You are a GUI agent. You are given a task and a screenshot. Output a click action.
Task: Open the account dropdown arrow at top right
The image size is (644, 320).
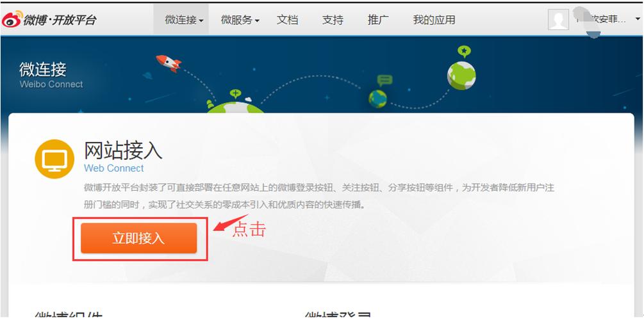(x=638, y=20)
